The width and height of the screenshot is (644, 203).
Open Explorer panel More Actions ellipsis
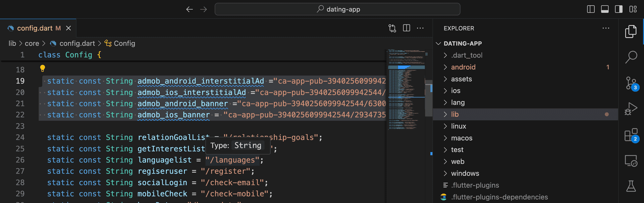606,28
